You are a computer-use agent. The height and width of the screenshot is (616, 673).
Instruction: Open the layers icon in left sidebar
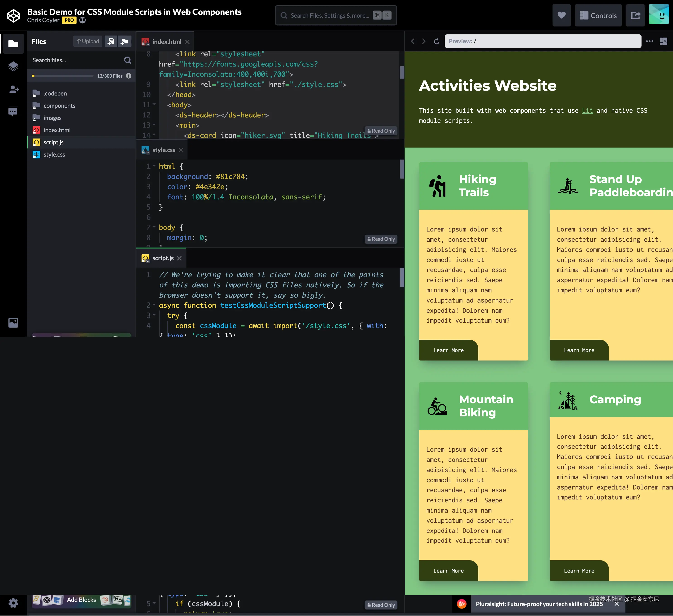pyautogui.click(x=13, y=66)
